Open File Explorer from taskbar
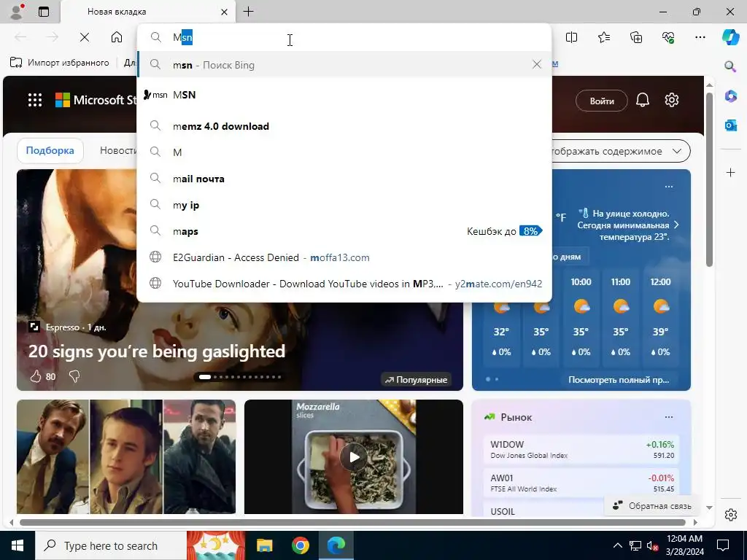Viewport: 747px width, 560px height. 264,545
